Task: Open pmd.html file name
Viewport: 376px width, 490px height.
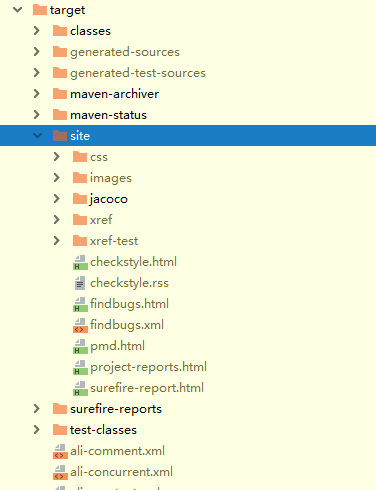Action: click(x=117, y=346)
